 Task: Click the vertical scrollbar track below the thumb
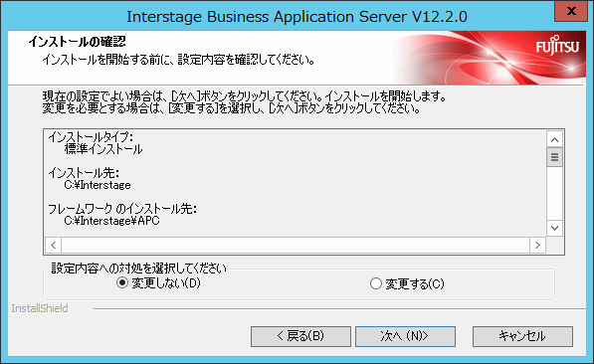(x=554, y=193)
